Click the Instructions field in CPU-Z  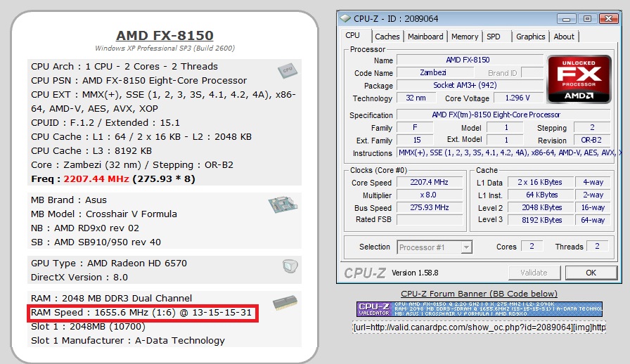pyautogui.click(x=505, y=152)
